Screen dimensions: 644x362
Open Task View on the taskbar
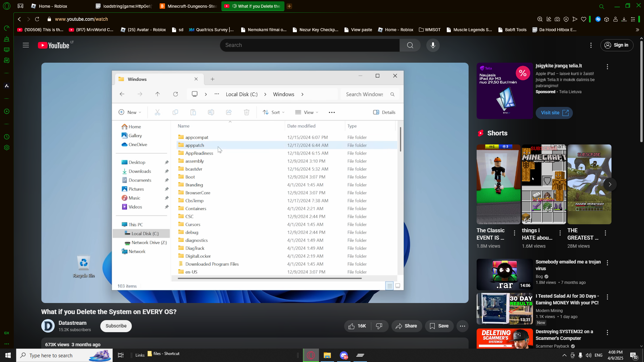tap(121, 355)
